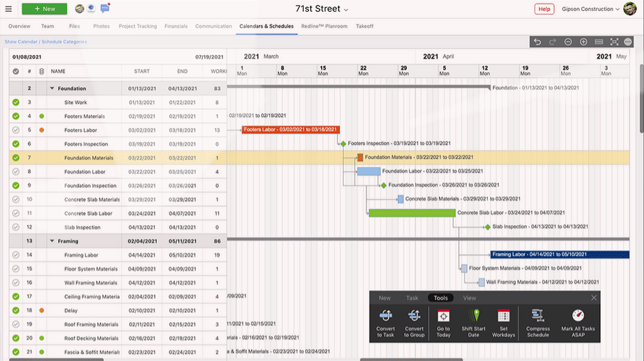Image resolution: width=644 pixels, height=361 pixels.
Task: Click orange status dot on Delay row
Action: tap(42, 311)
